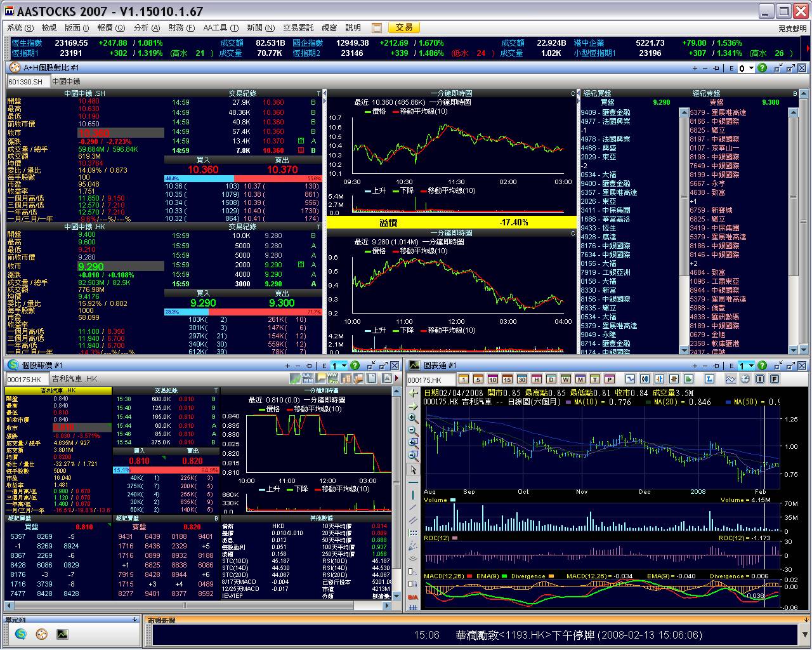Click the B/A tool in chart sidebar
This screenshot has height=650, width=812.
413,597
